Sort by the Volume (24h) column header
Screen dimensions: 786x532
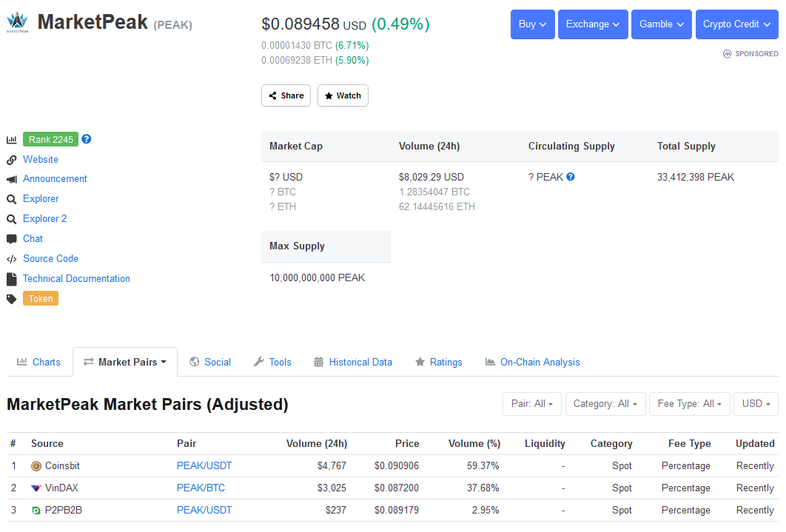point(317,444)
